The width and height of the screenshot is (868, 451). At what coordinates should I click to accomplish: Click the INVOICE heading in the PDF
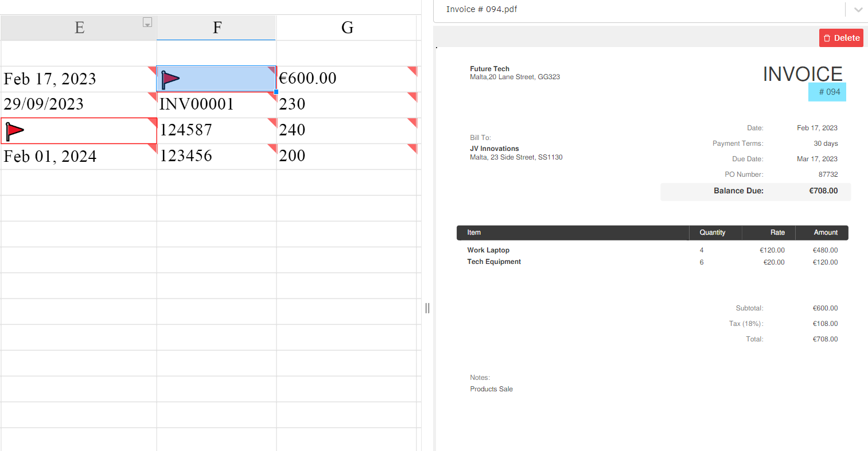[x=803, y=74]
